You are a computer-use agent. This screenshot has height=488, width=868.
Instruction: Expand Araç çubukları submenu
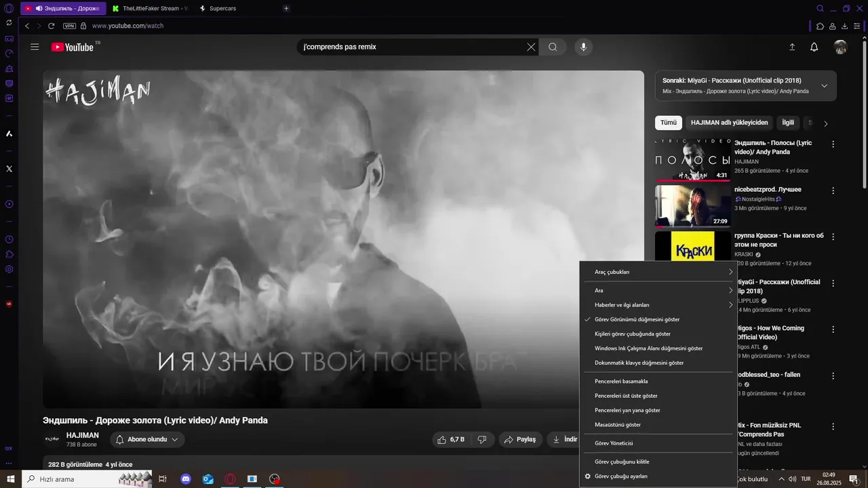click(x=658, y=272)
